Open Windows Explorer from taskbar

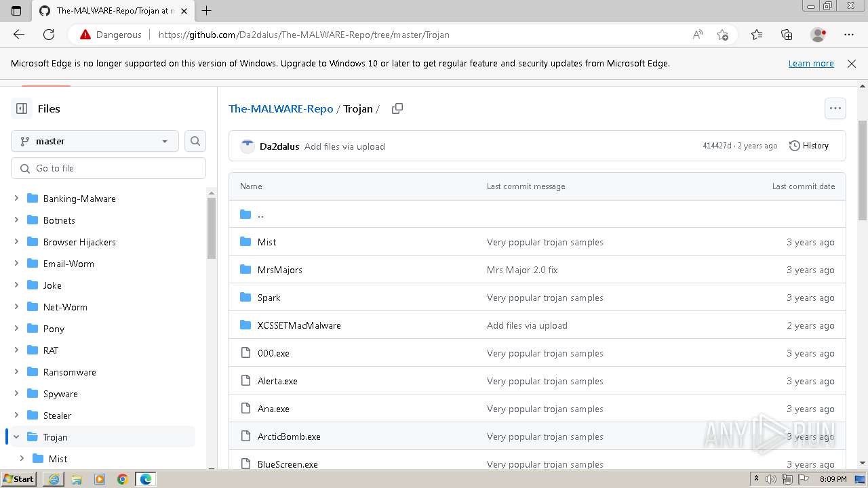pyautogui.click(x=77, y=479)
